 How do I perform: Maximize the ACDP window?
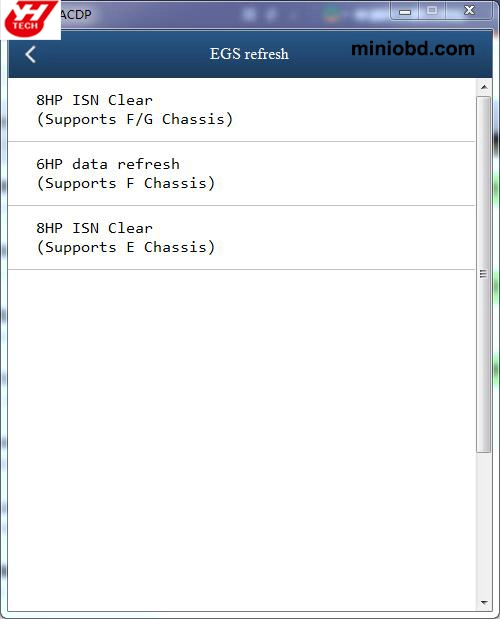tap(432, 11)
